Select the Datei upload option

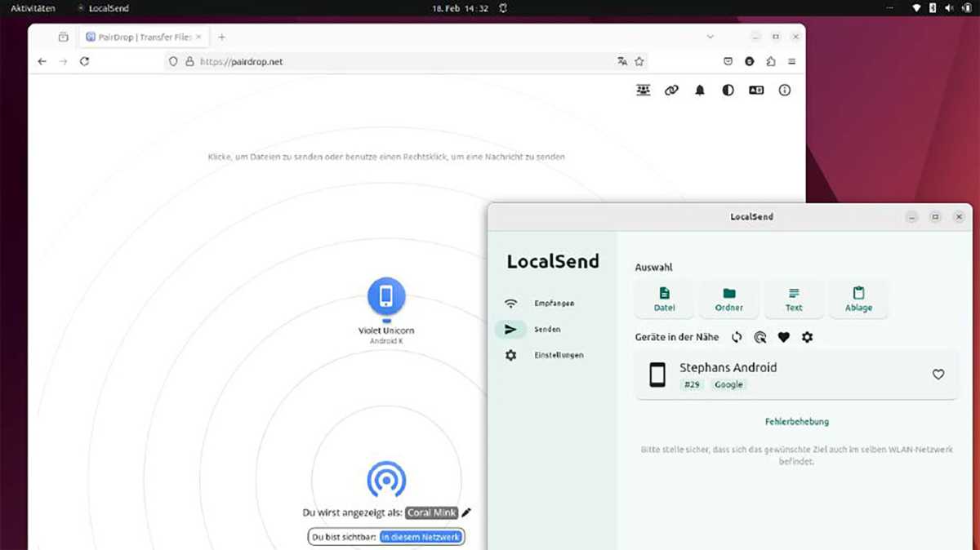tap(664, 299)
